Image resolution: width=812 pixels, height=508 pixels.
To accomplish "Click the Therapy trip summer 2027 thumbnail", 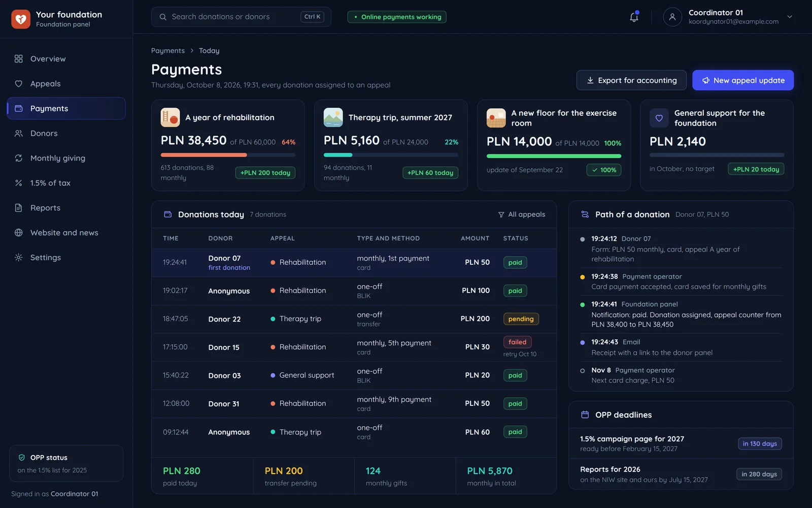I will coord(333,117).
